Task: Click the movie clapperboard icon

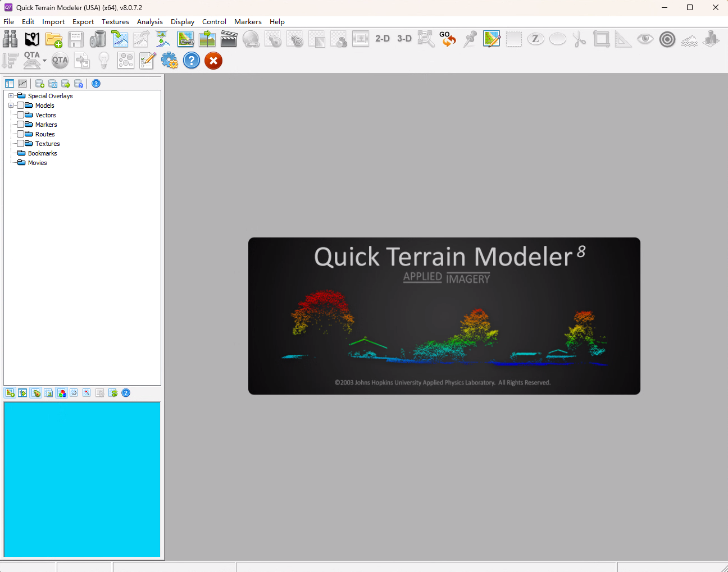Action: 229,39
